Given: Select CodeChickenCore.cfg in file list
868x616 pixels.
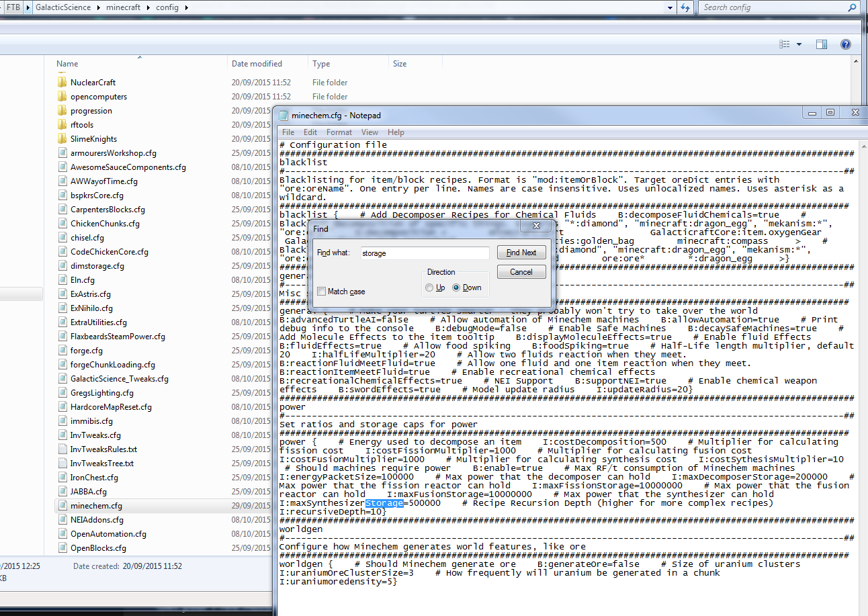Looking at the screenshot, I should click(x=110, y=252).
